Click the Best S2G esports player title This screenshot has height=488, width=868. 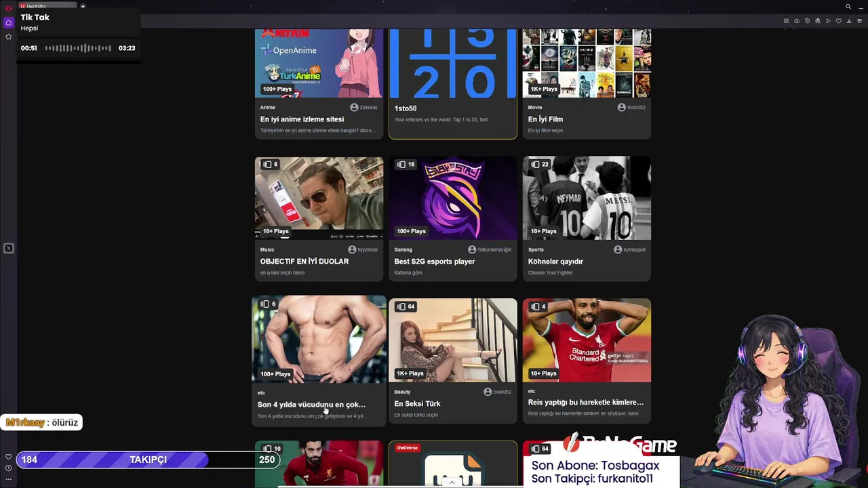point(434,262)
